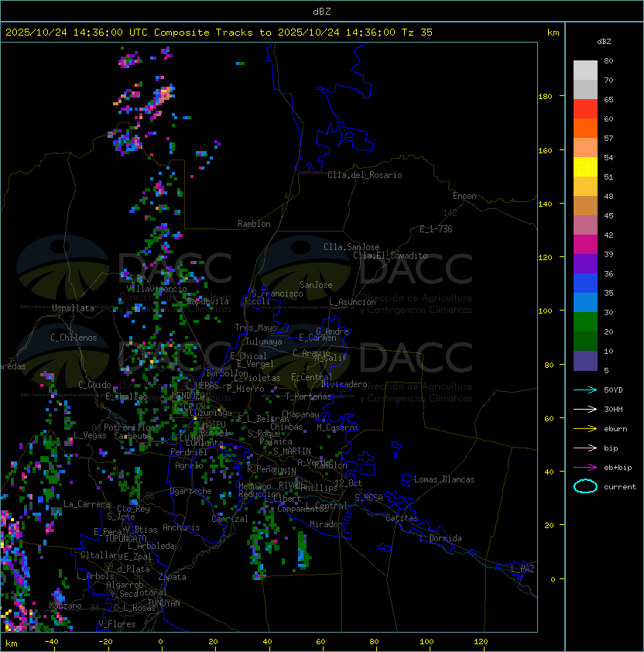Image resolution: width=644 pixels, height=652 pixels.
Task: Click the yellow eburn arrow in legend
Action: [x=585, y=429]
